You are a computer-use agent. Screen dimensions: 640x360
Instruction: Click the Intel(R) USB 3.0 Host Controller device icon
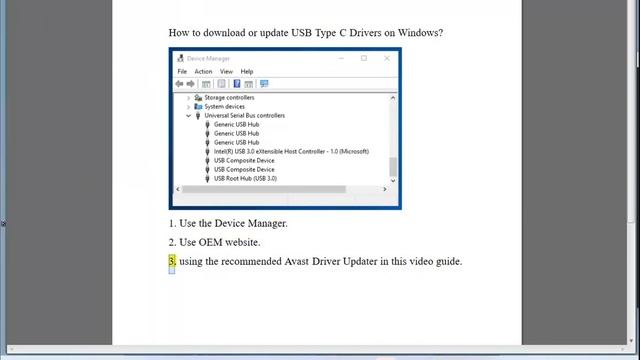pos(207,151)
